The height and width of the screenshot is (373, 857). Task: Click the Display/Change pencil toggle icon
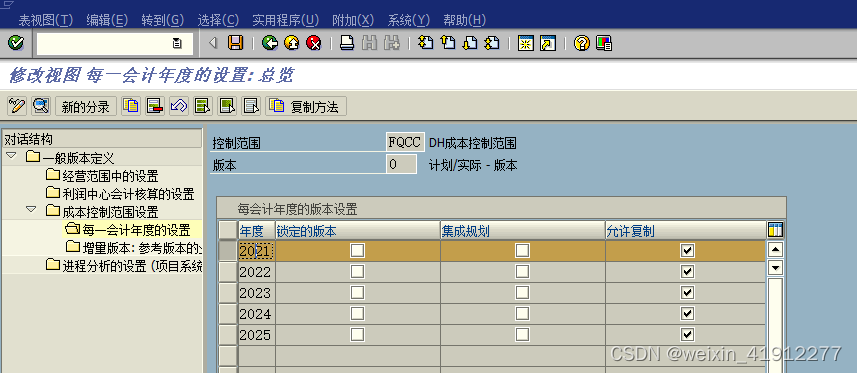coord(17,106)
